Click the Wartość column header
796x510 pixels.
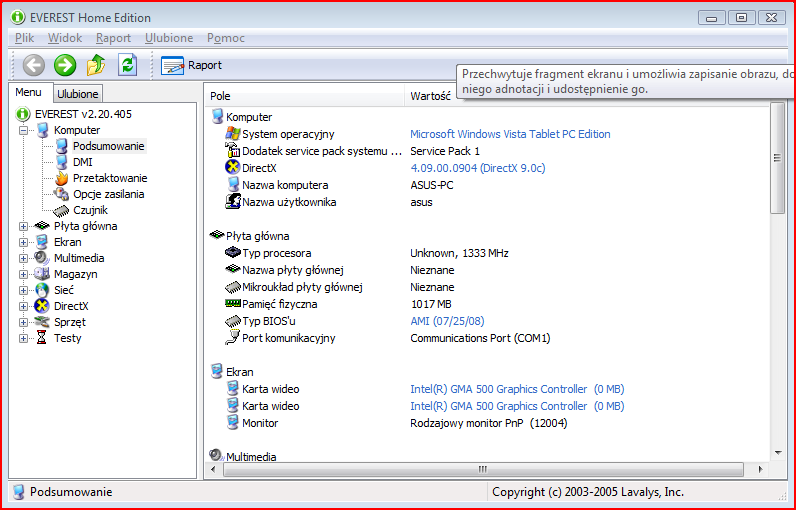coord(430,96)
